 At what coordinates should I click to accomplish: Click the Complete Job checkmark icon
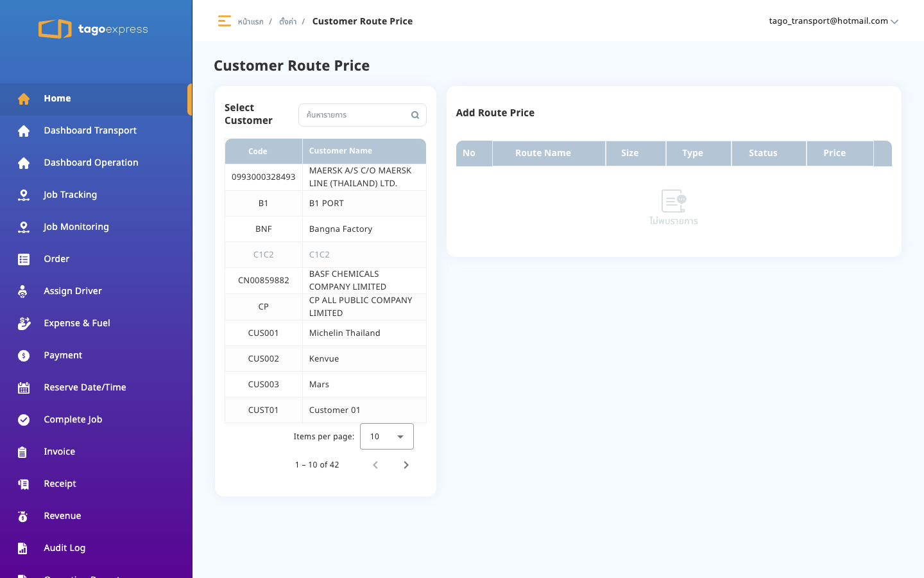click(x=24, y=420)
